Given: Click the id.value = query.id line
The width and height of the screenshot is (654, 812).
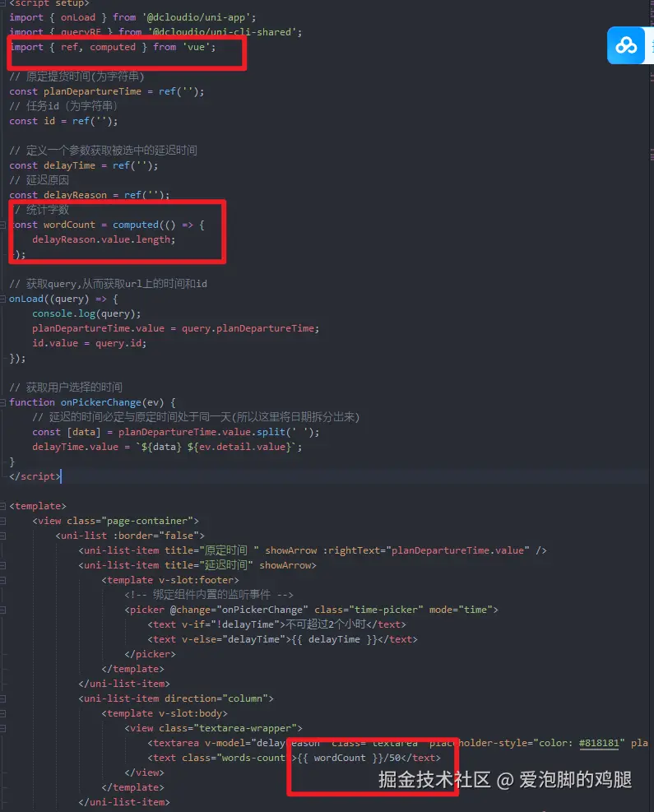Looking at the screenshot, I should pos(89,343).
